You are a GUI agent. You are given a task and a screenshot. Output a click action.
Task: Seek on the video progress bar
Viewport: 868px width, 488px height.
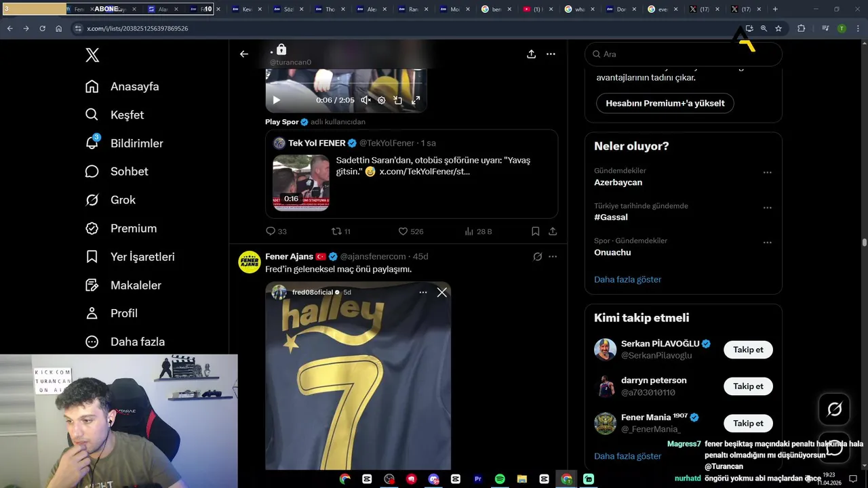coord(346,84)
